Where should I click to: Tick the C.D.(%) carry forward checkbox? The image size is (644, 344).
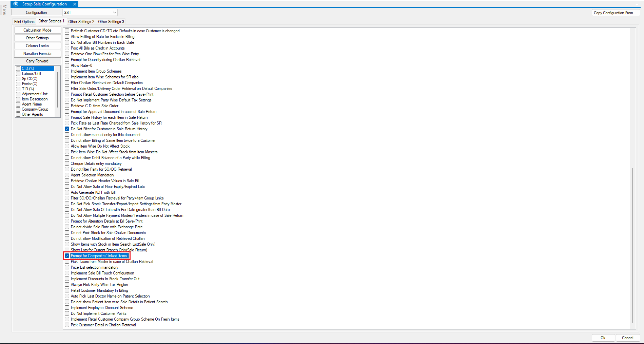click(x=18, y=69)
